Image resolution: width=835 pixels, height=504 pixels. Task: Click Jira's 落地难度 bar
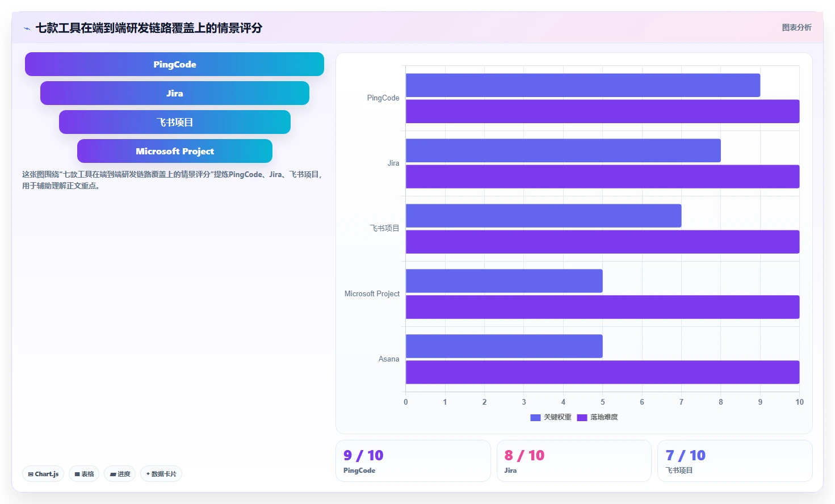point(602,177)
